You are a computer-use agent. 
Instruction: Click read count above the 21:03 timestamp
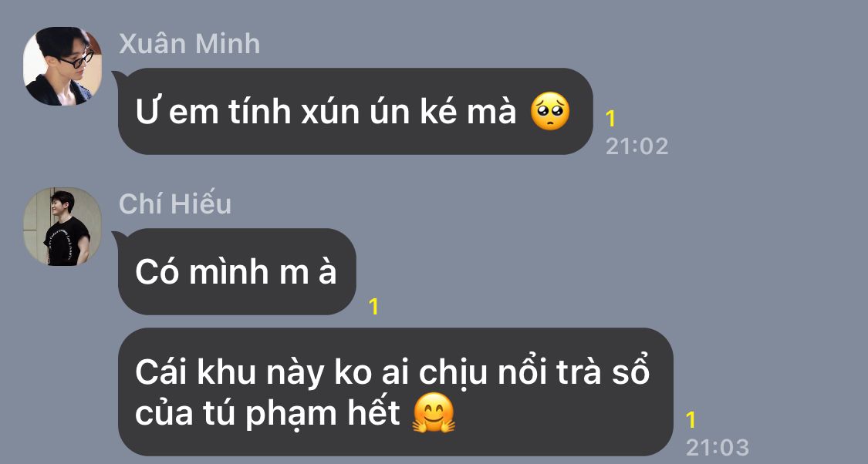[x=691, y=420]
